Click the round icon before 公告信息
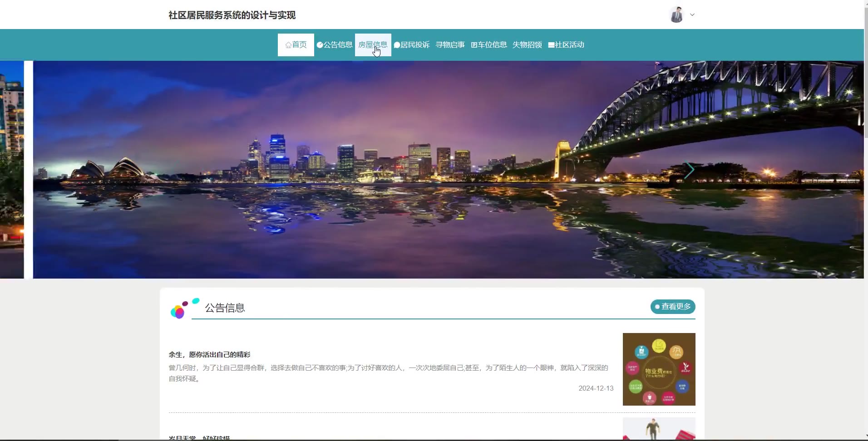Viewport: 868px width, 441px height. point(320,45)
